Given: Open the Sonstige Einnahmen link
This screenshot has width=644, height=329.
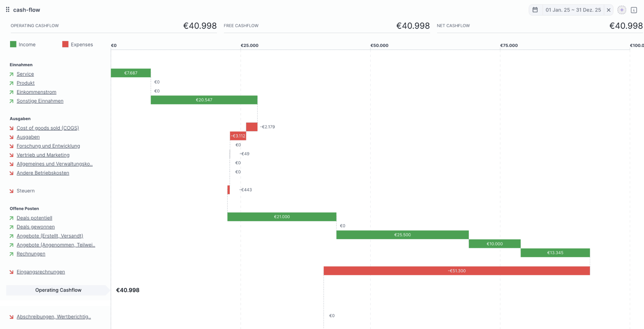Looking at the screenshot, I should [x=40, y=101].
